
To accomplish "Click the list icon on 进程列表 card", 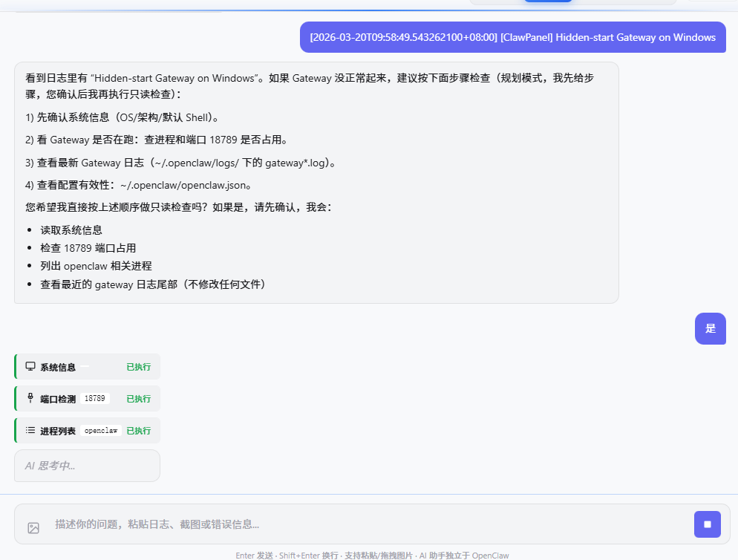I will coord(30,430).
